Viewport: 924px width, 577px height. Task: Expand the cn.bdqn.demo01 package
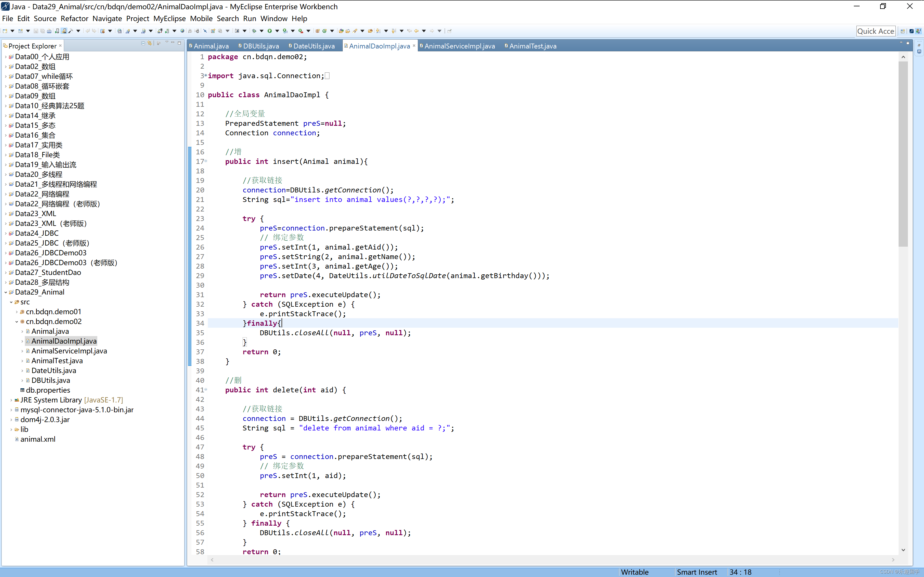pos(17,312)
